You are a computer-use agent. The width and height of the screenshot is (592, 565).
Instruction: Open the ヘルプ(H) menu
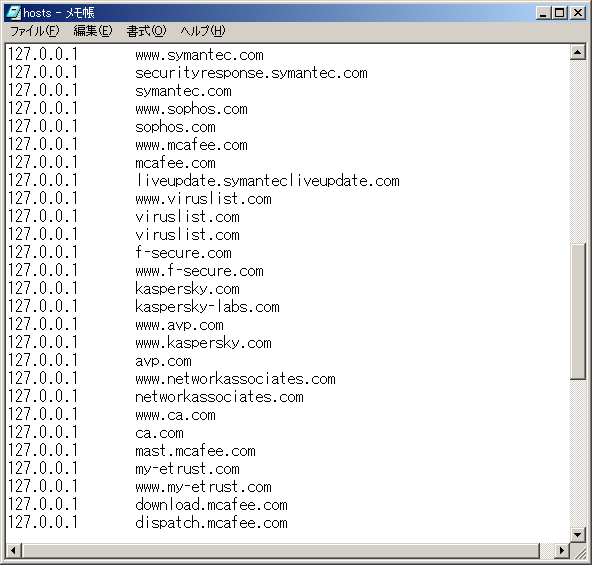coord(203,31)
